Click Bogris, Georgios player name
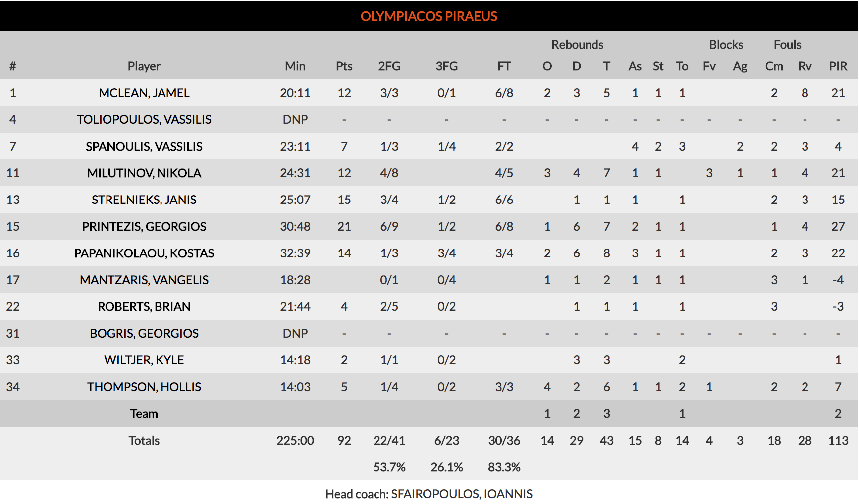 tap(144, 334)
